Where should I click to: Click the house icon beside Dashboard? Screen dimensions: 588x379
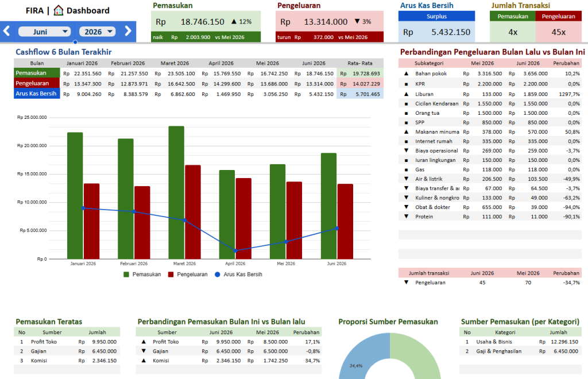[58, 10]
